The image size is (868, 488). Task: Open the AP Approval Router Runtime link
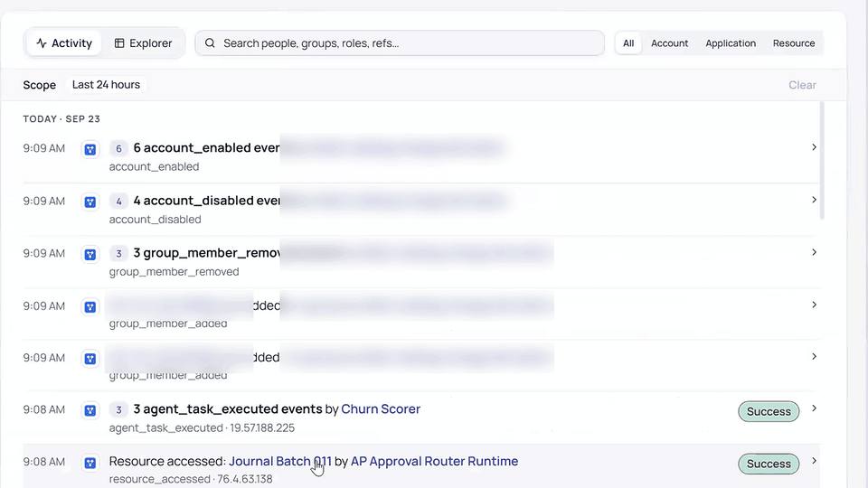(x=435, y=461)
